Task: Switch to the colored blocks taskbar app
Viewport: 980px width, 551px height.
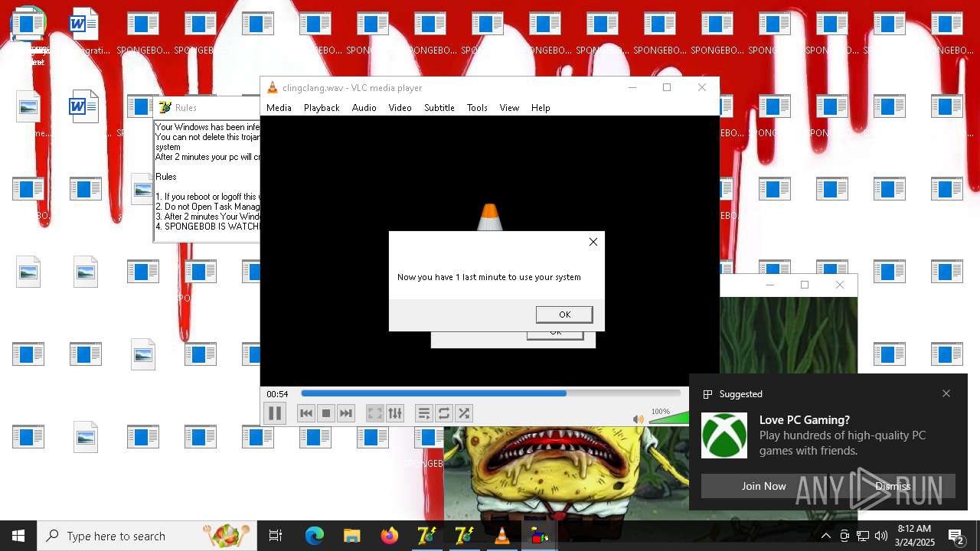Action: pos(540,536)
